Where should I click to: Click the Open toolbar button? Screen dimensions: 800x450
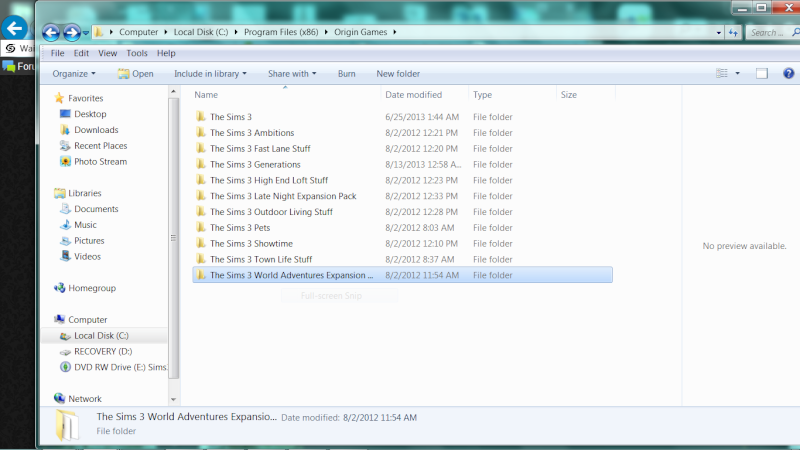(135, 73)
